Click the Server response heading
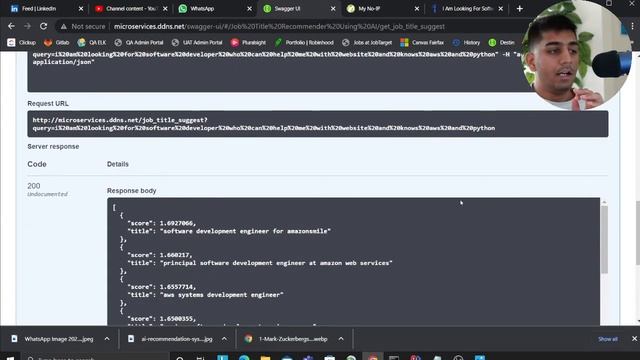The height and width of the screenshot is (360, 640). click(53, 147)
